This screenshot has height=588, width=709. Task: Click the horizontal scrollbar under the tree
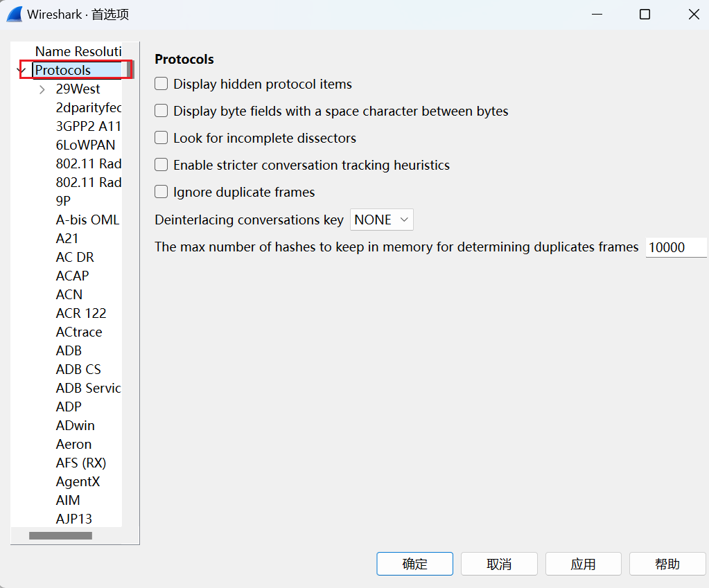tap(60, 535)
